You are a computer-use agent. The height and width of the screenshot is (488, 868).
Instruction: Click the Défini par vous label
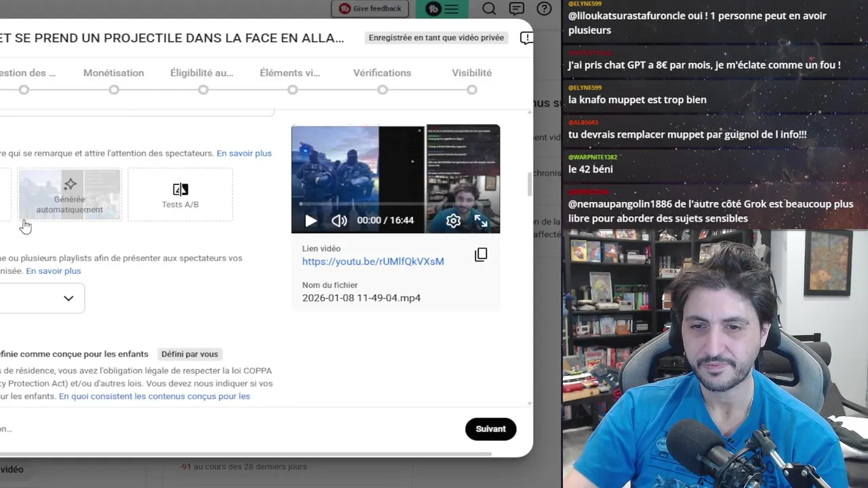coord(190,354)
